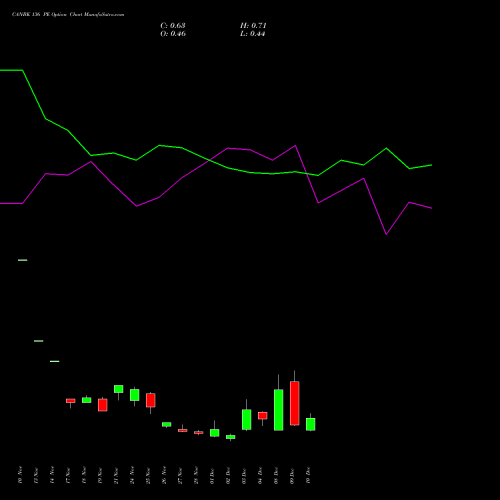Click the 28 Nov date label
500x500 pixels.
(196, 475)
